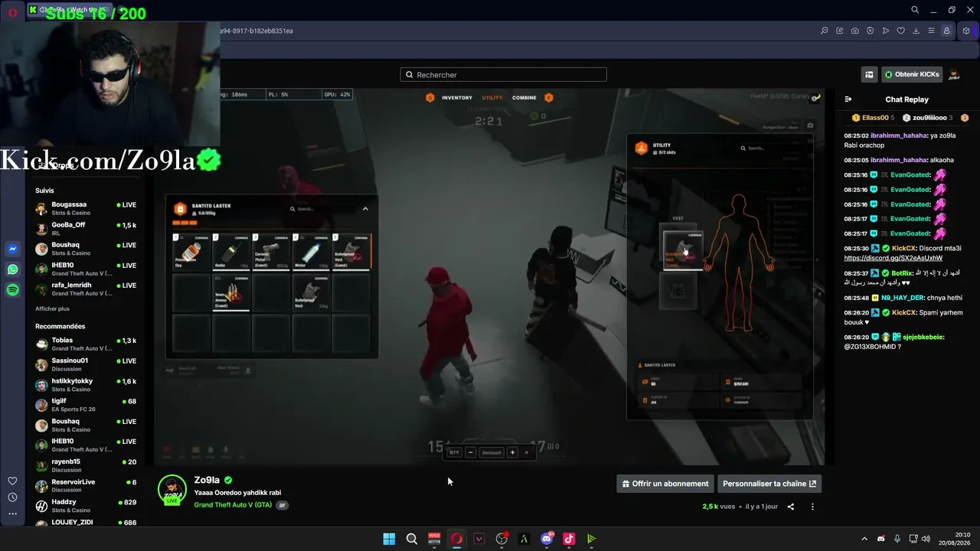Click Personnaliser ta chaîne button
This screenshot has height=551, width=980.
click(769, 484)
